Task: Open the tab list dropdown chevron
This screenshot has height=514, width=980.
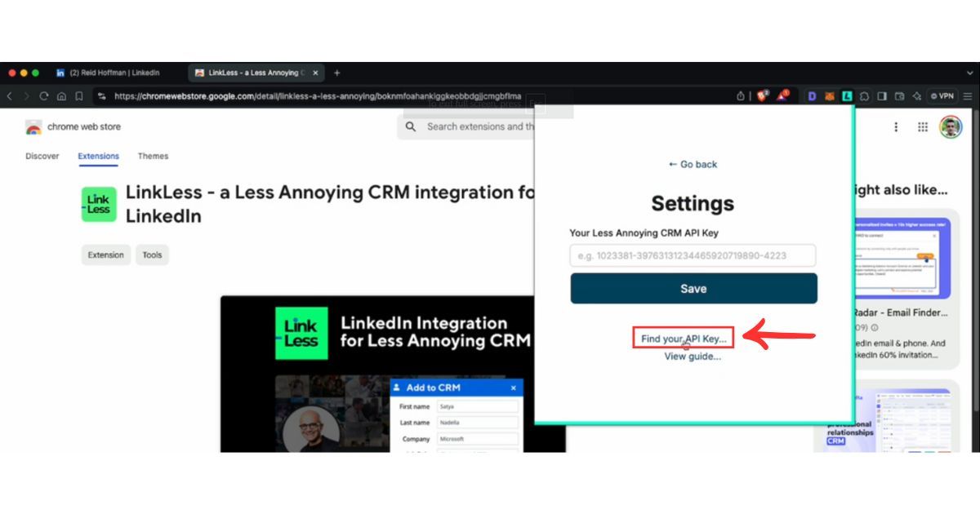Action: point(969,73)
